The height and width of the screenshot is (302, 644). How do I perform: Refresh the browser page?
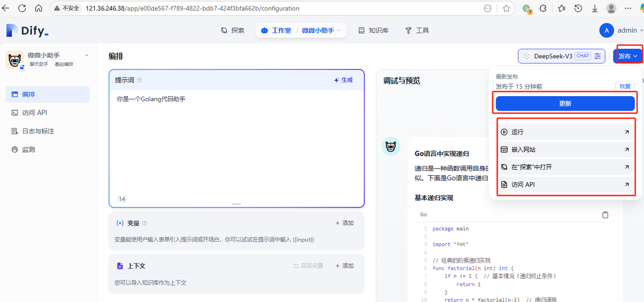[22, 9]
